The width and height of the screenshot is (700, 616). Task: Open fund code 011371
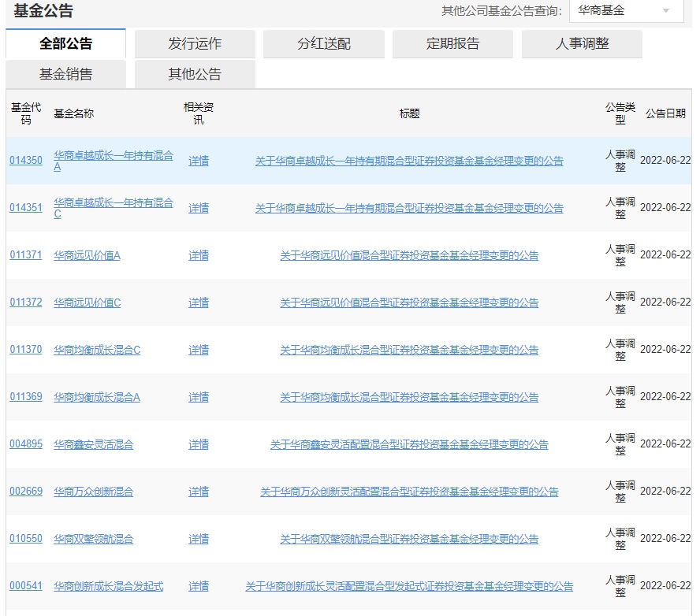click(x=26, y=255)
